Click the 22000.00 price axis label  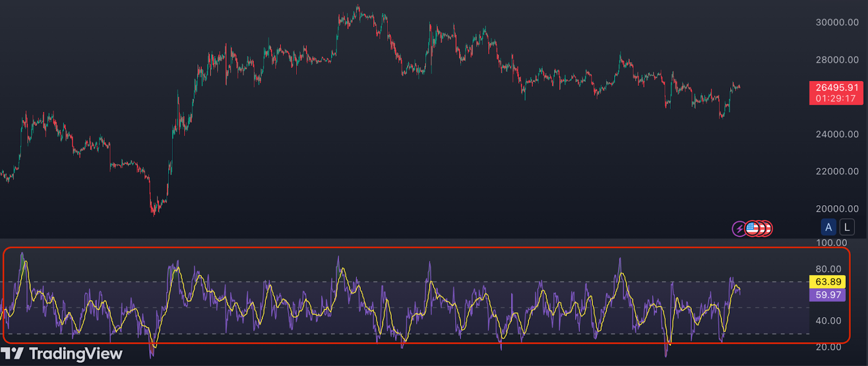[x=837, y=171]
